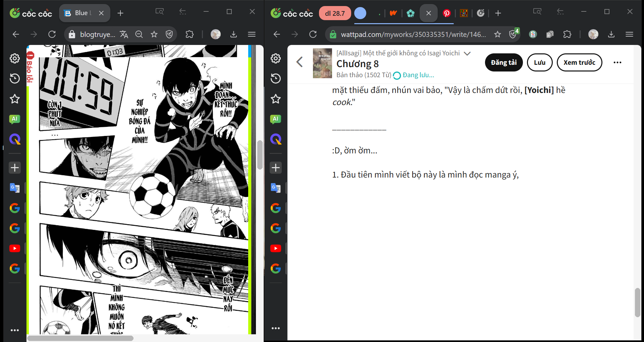Screen dimensions: 644x342
Task: Click Đăng tải publish button
Action: 504,62
